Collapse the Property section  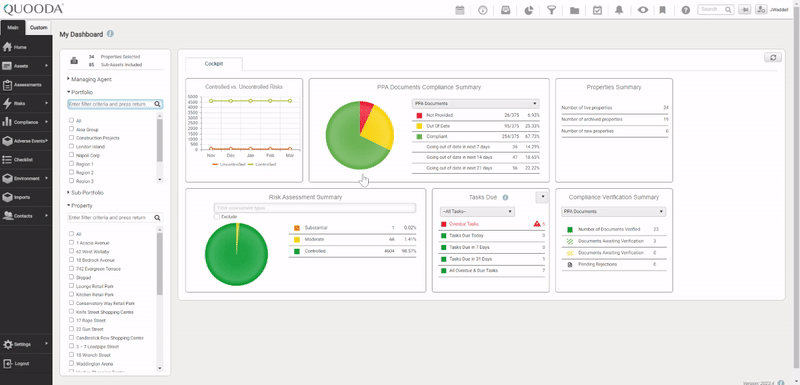point(80,206)
